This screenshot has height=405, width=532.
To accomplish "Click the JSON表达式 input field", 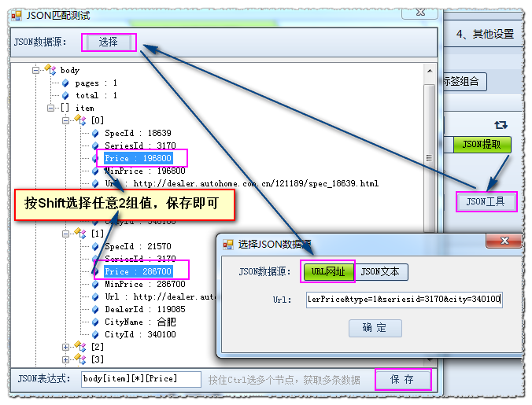I will pos(141,379).
